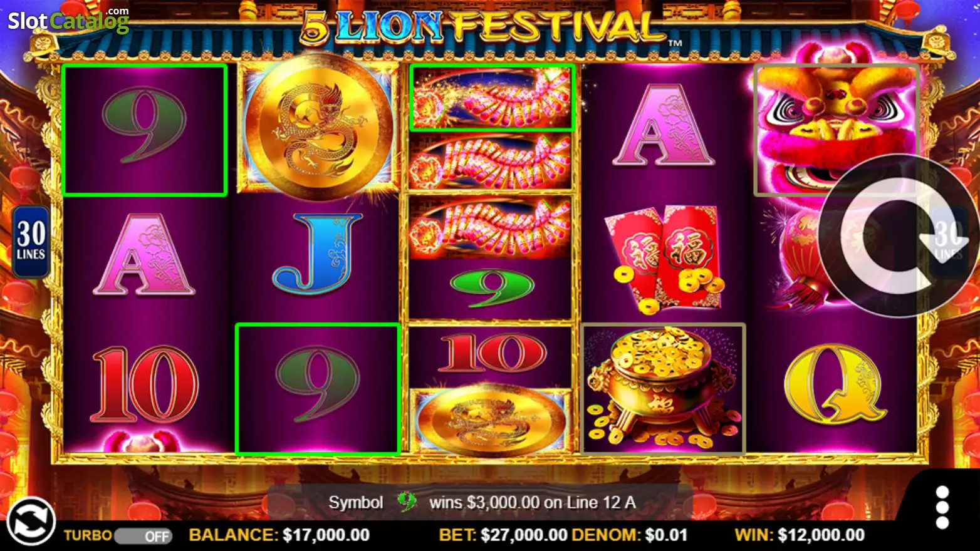Viewport: 980px width, 551px height.
Task: Click the highlighted firecracker symbol in top row
Action: tap(492, 98)
